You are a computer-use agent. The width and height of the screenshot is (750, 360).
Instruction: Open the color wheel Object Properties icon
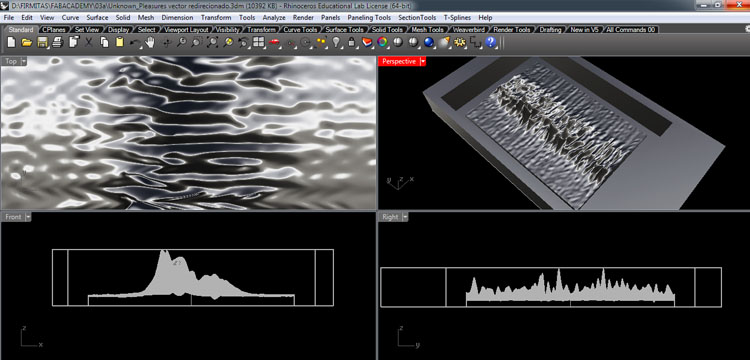click(x=383, y=43)
